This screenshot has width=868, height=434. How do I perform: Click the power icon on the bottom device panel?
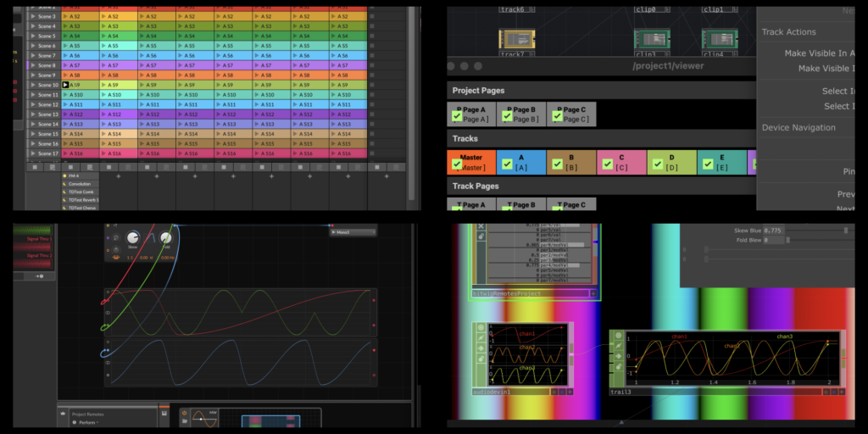184,413
